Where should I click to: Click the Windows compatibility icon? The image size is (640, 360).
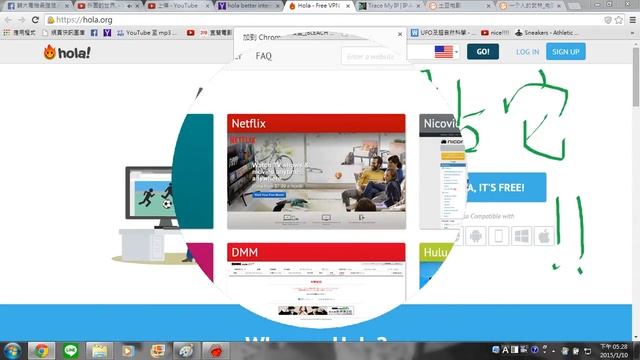point(521,236)
